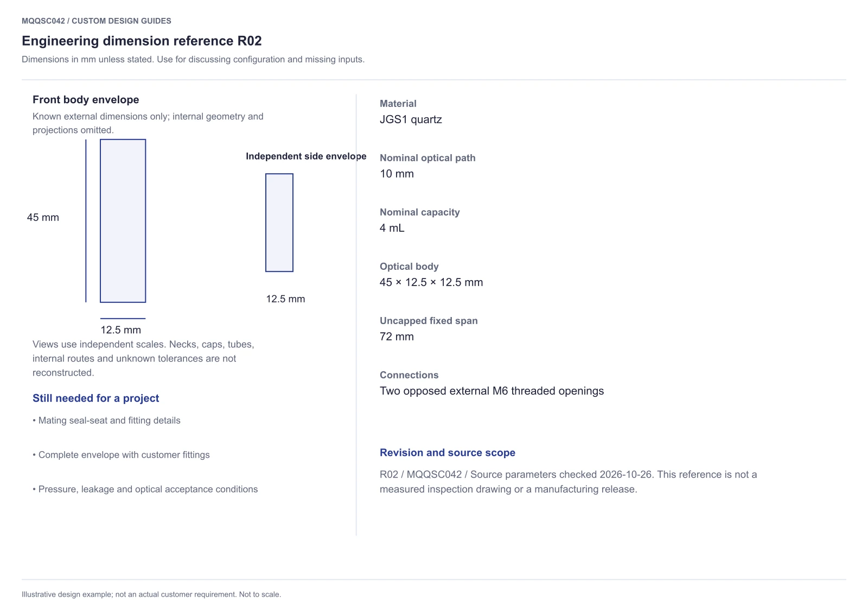This screenshot has height=614, width=868.
Task: Select the Mating seal-seat and fitting details bullet
Action: point(106,420)
